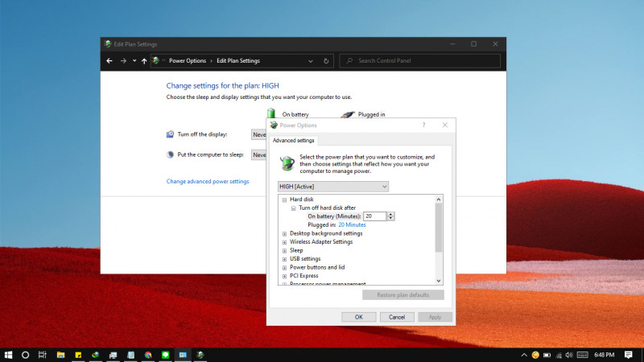Expand Desktop background settings

click(284, 234)
